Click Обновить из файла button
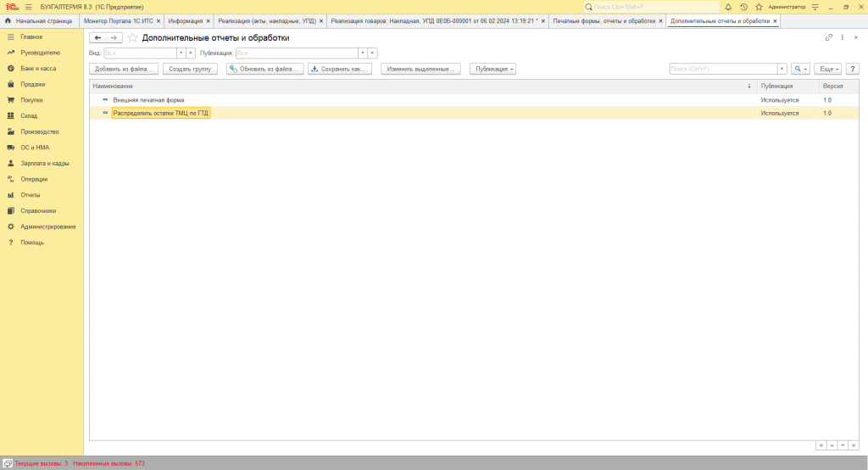The height and width of the screenshot is (470, 868). tap(265, 70)
